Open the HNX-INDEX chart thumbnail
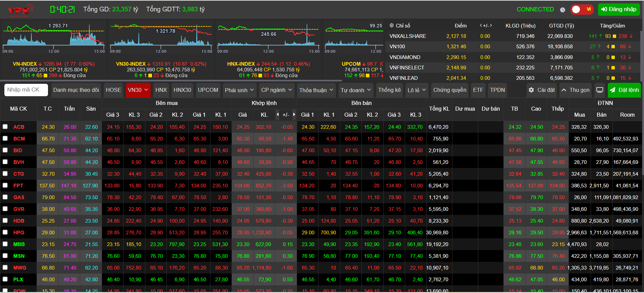The image size is (644, 293). click(268, 38)
